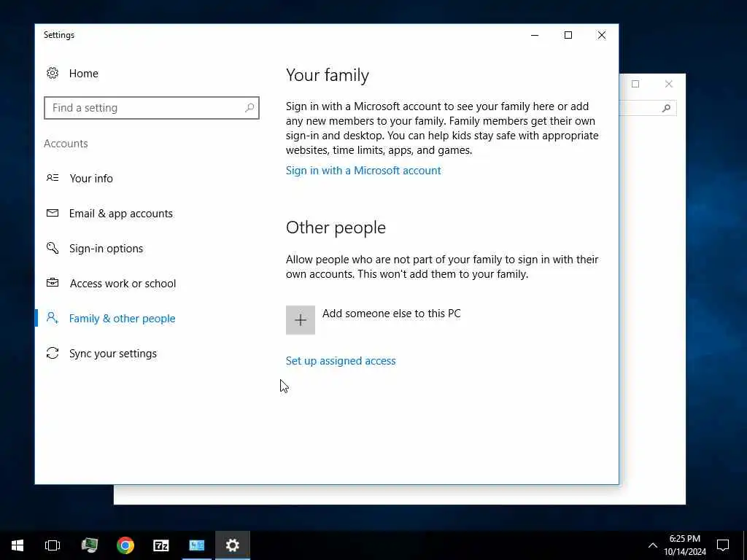
Task: Select Family & other people
Action: pyautogui.click(x=122, y=319)
